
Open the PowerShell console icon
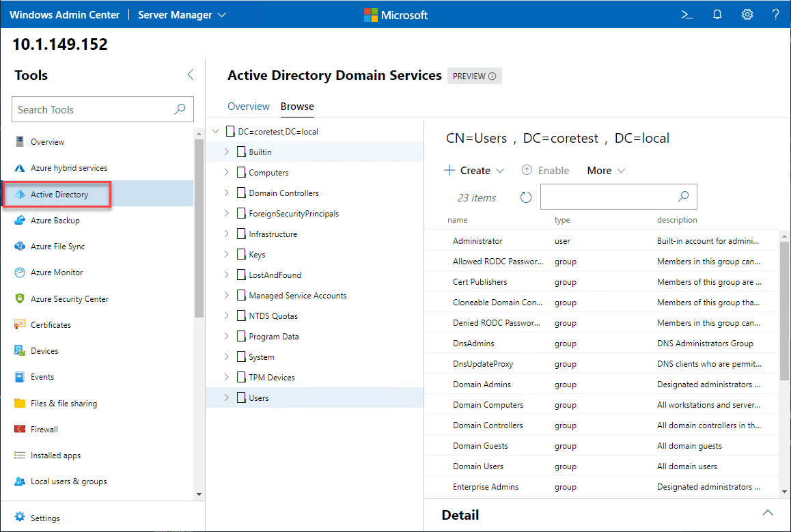687,14
